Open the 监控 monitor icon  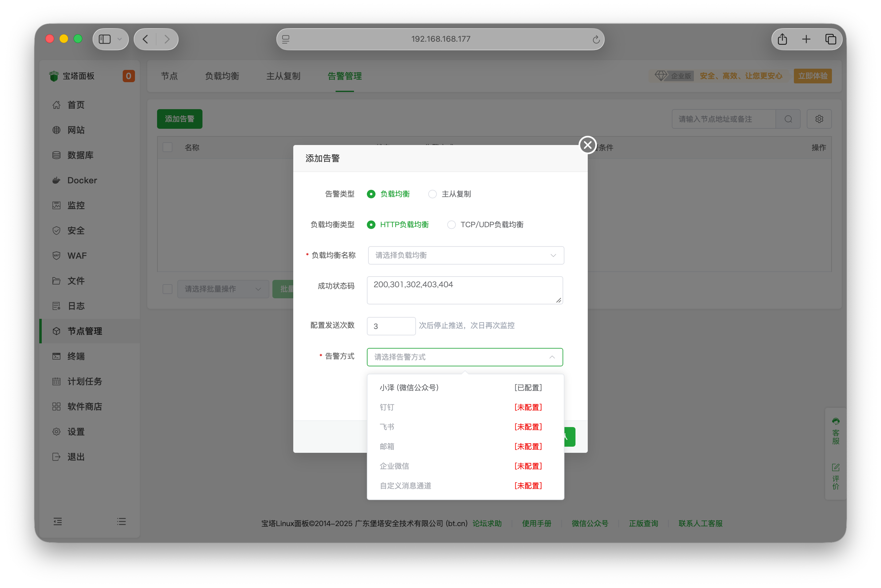pos(56,205)
